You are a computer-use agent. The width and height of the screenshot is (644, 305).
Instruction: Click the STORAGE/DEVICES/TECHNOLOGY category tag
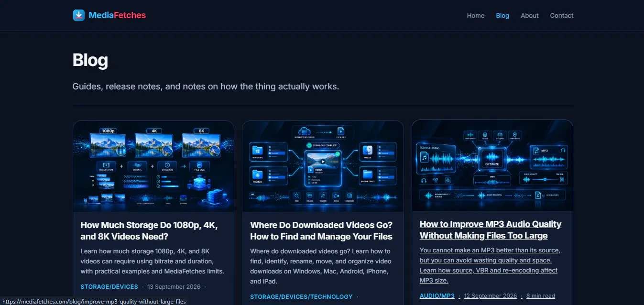[301, 297]
